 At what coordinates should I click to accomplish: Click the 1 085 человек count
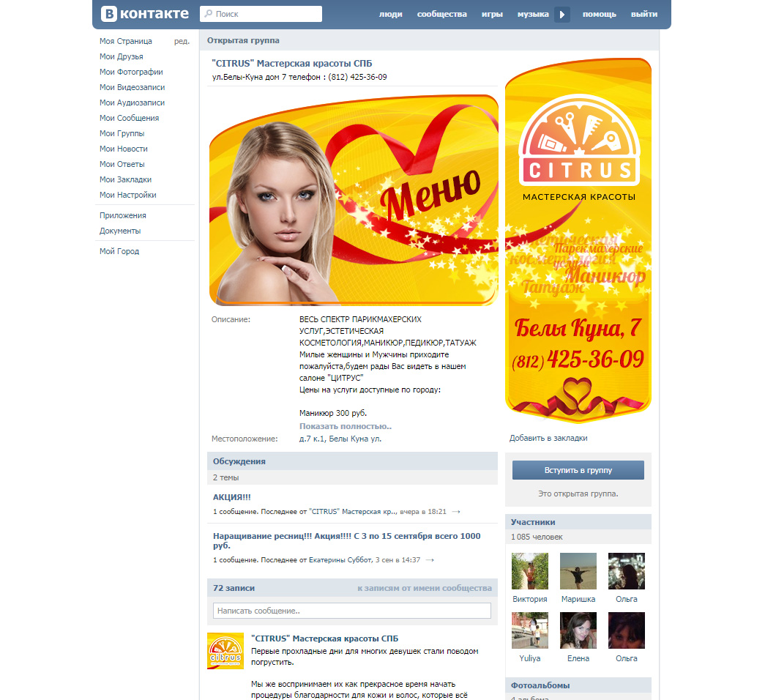click(537, 537)
